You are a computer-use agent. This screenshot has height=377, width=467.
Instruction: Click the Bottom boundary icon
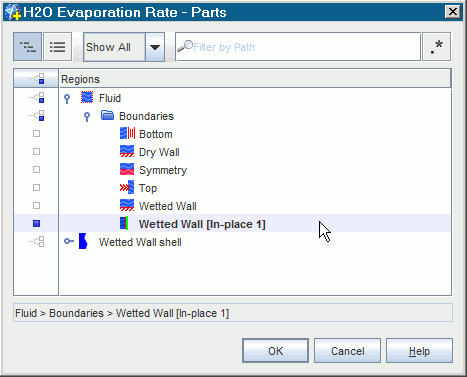point(127,134)
